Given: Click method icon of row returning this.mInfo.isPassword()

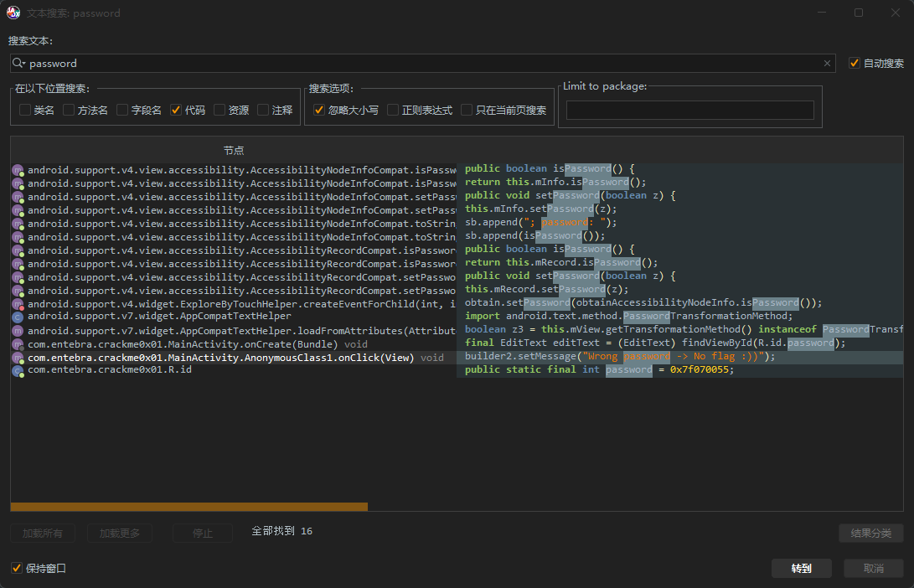Looking at the screenshot, I should [18, 183].
